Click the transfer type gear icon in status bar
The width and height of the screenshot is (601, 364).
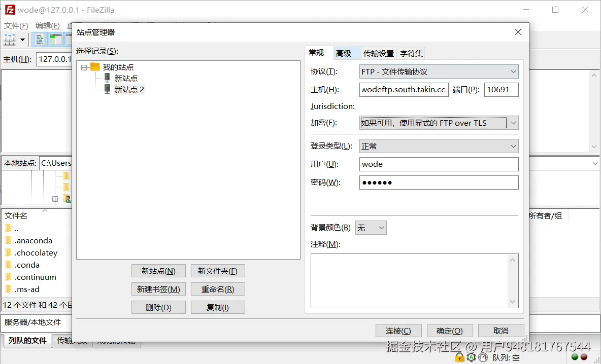point(471,357)
